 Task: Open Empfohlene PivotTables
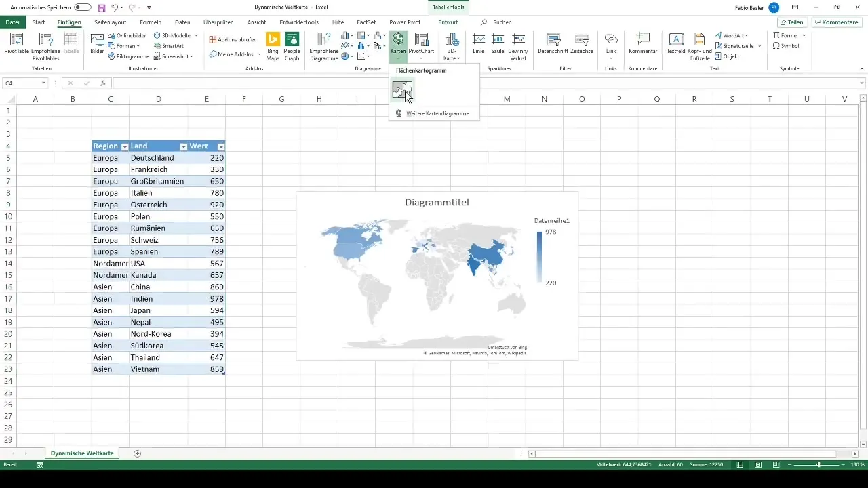(46, 46)
